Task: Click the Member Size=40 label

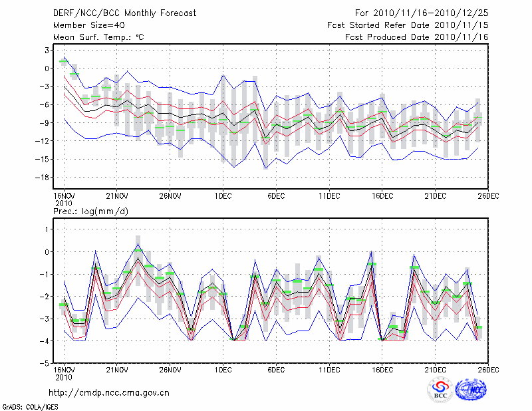Action: tap(84, 25)
